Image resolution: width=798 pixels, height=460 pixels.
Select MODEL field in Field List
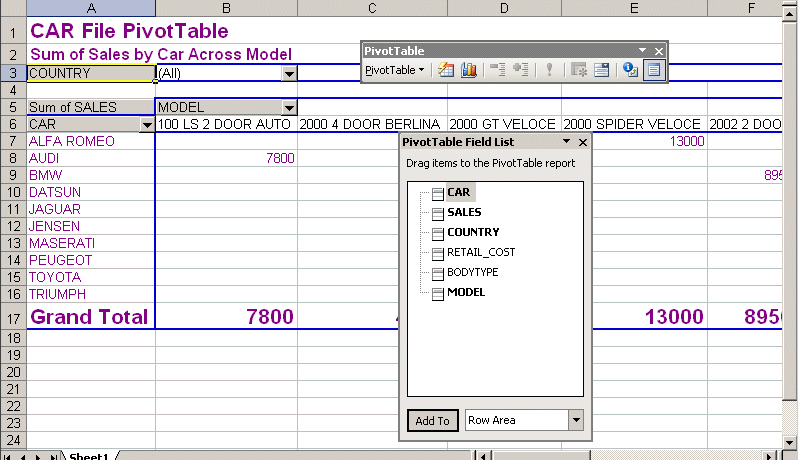coord(466,292)
